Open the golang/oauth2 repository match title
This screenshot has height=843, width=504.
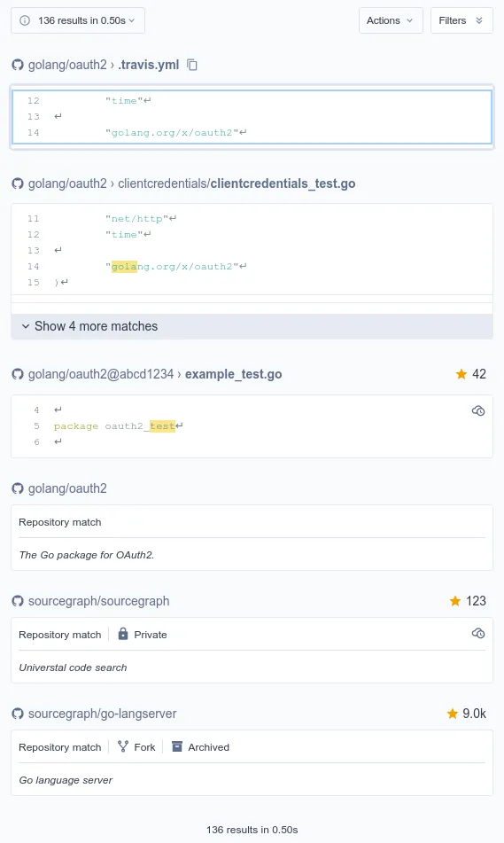67,488
